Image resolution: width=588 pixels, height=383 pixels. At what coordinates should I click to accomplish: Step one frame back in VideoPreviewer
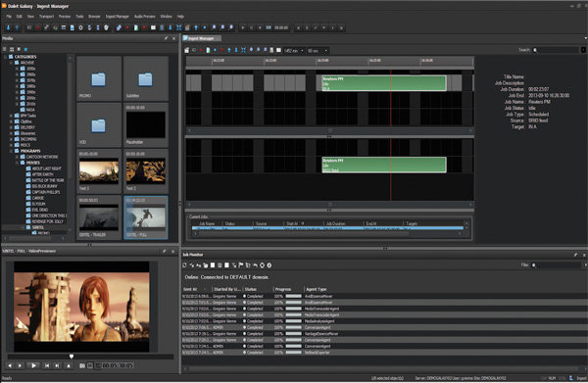pyautogui.click(x=10, y=365)
